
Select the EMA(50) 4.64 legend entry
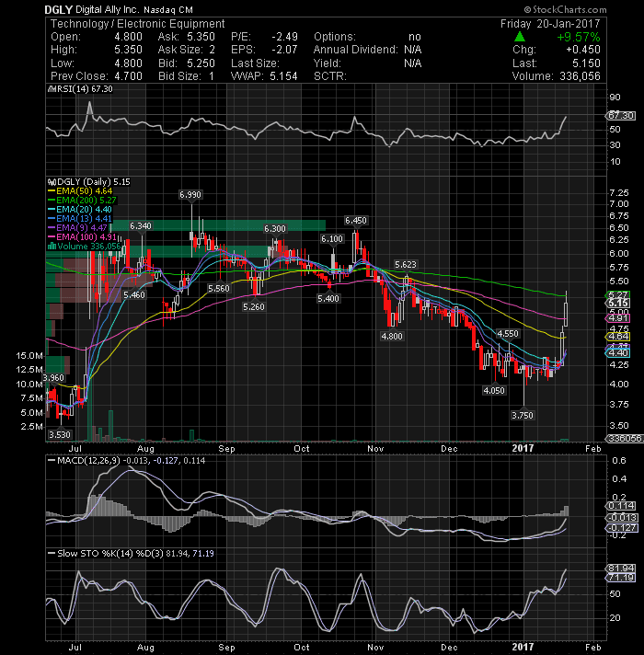pos(80,191)
